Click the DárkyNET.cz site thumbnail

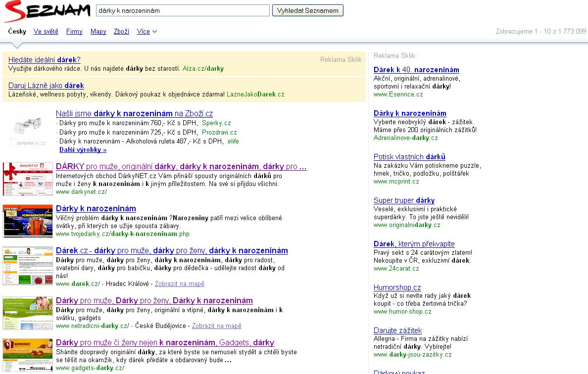coord(28,179)
